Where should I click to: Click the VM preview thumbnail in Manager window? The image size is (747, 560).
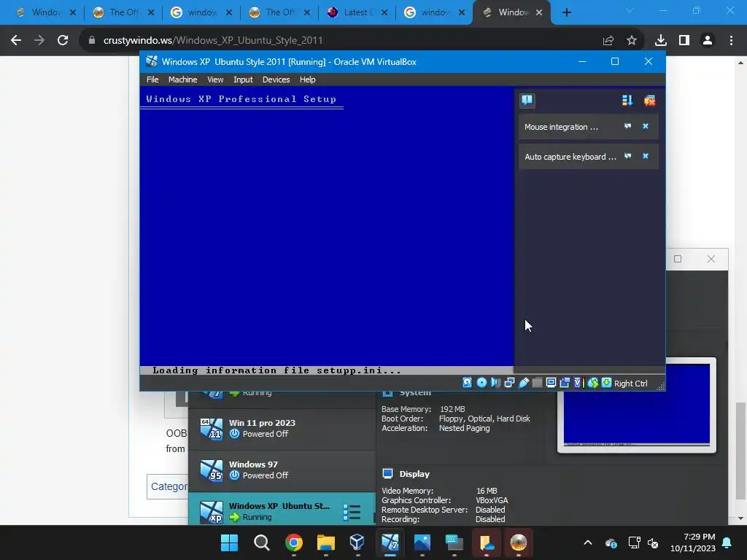tap(636, 405)
